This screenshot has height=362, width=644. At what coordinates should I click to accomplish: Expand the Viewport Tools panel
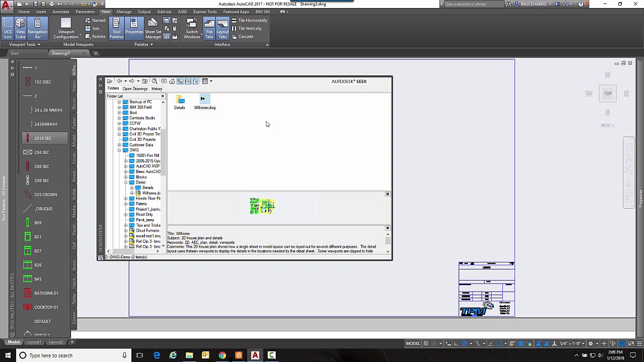pyautogui.click(x=25, y=44)
